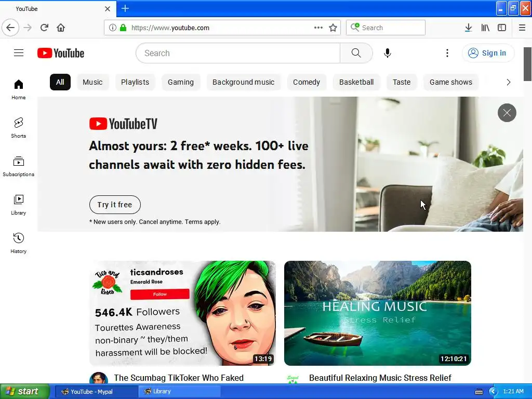
Task: Open browser downloads arrow
Action: point(468,28)
